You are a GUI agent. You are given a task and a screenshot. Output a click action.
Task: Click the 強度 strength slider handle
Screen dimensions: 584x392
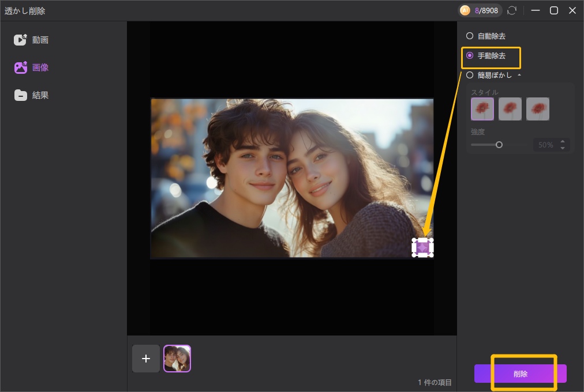point(499,145)
